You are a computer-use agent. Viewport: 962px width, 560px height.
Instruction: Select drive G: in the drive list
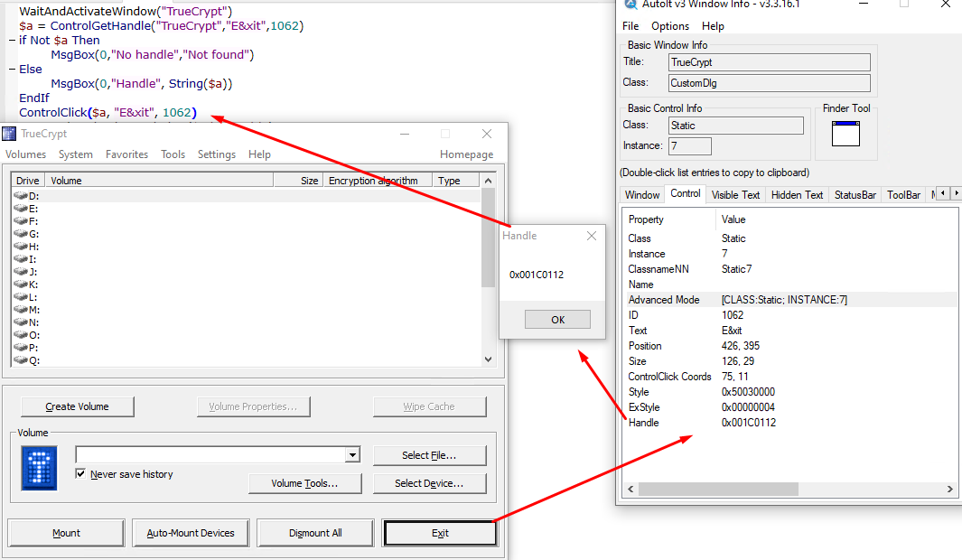246,234
